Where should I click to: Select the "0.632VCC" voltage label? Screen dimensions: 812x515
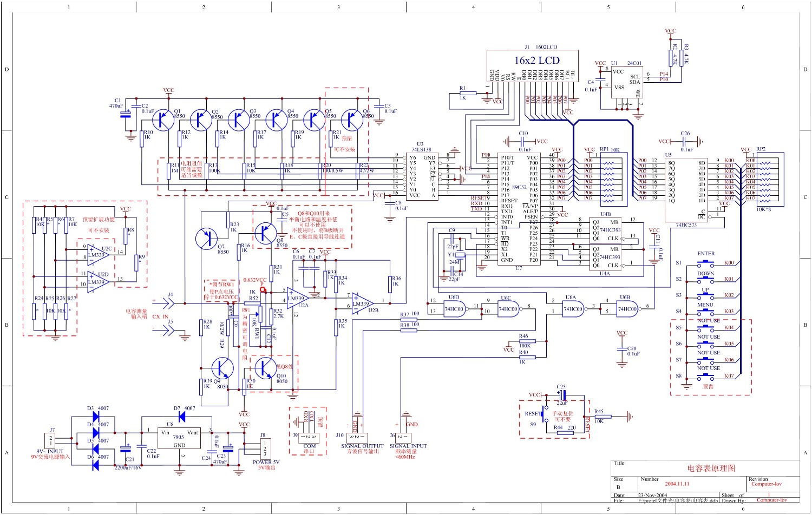click(254, 280)
